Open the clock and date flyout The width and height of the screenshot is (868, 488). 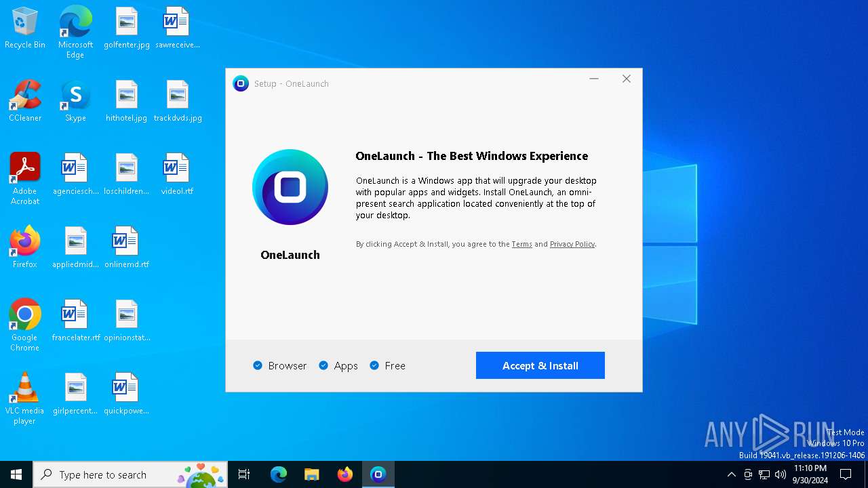tap(810, 474)
